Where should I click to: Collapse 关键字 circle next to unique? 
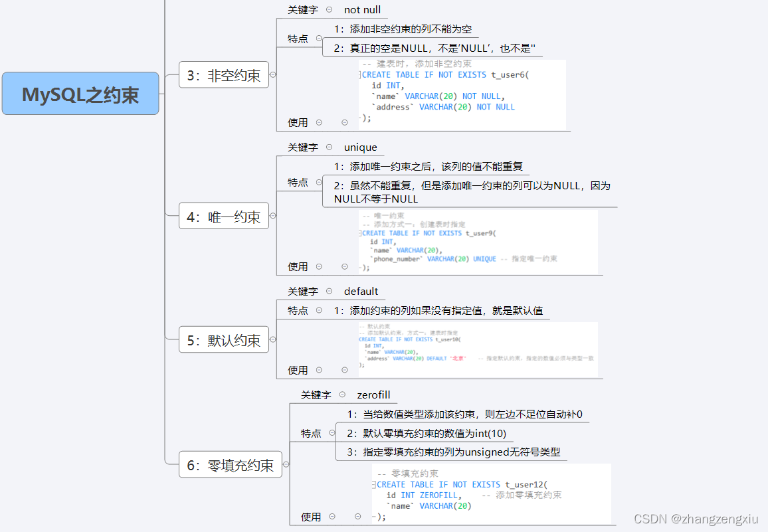[329, 147]
